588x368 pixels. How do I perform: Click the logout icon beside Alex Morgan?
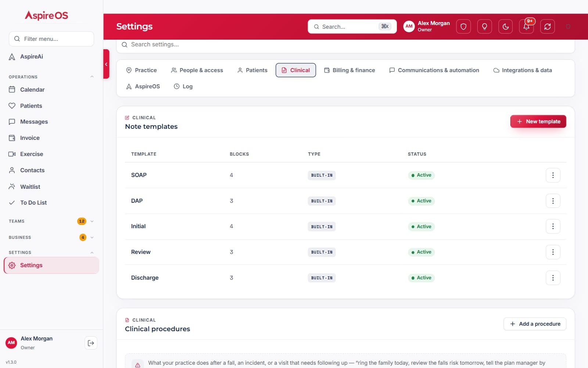(x=91, y=343)
